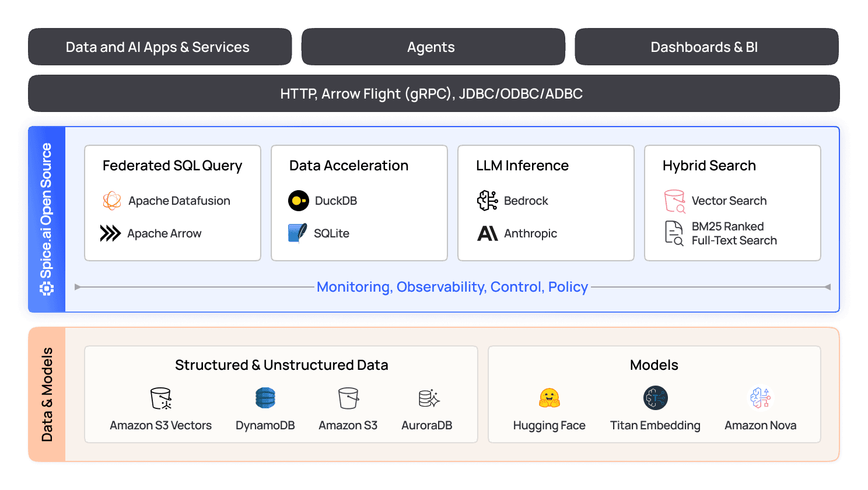
Task: Click the Vector Search icon
Action: [675, 201]
